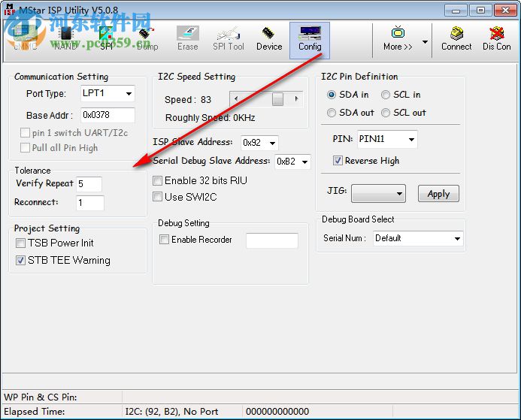This screenshot has height=420, width=521.
Task: Click right arrow of I2C speed slider
Action: (x=297, y=99)
